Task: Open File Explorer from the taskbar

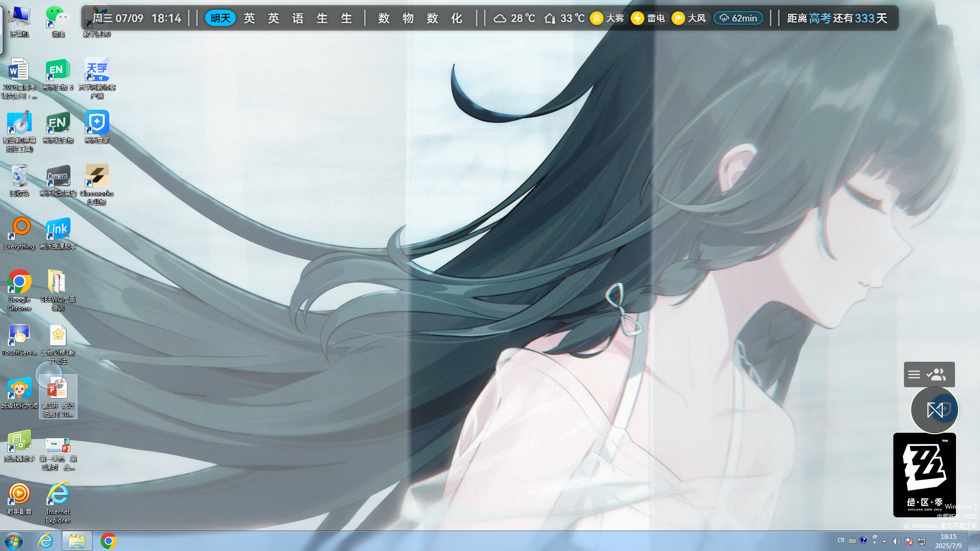Action: click(77, 541)
